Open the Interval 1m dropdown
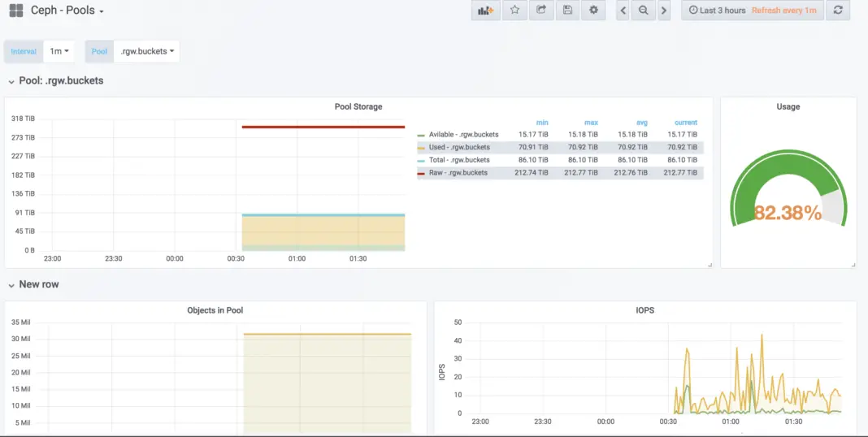The image size is (868, 437). (59, 51)
